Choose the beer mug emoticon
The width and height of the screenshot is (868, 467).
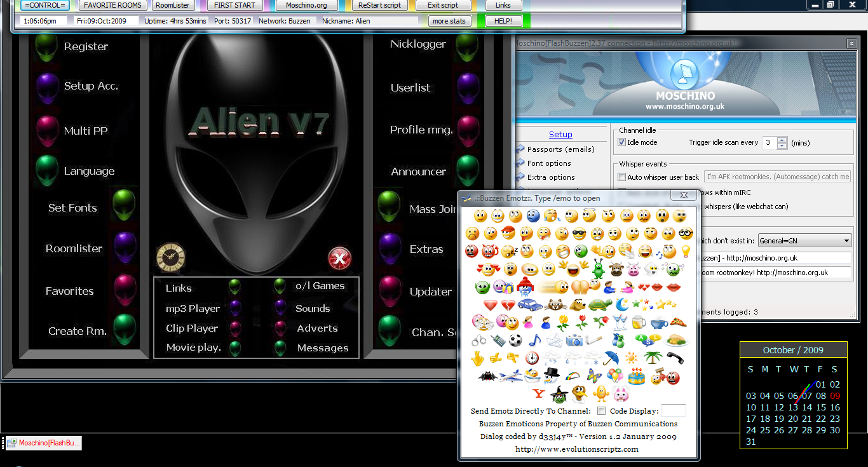tap(639, 322)
